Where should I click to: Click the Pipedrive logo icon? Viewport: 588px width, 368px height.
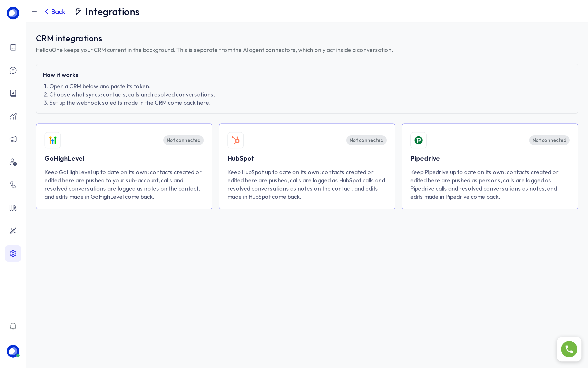coord(418,140)
